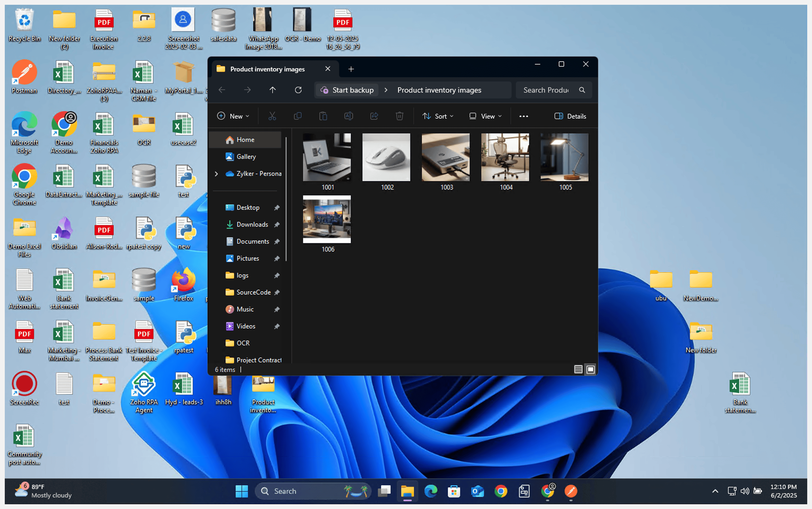
Task: Click the Share icon in toolbar
Action: click(374, 116)
